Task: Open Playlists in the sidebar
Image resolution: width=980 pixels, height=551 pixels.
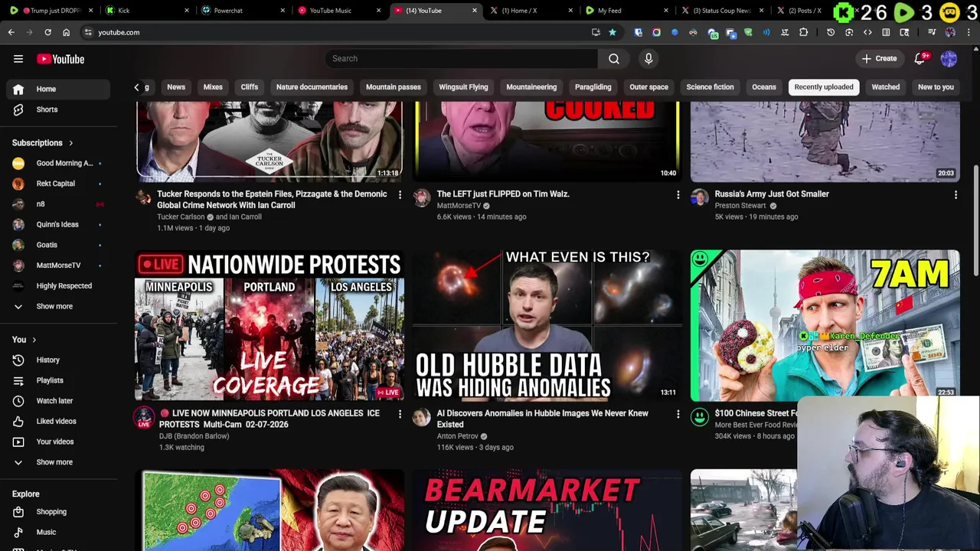Action: tap(58, 380)
